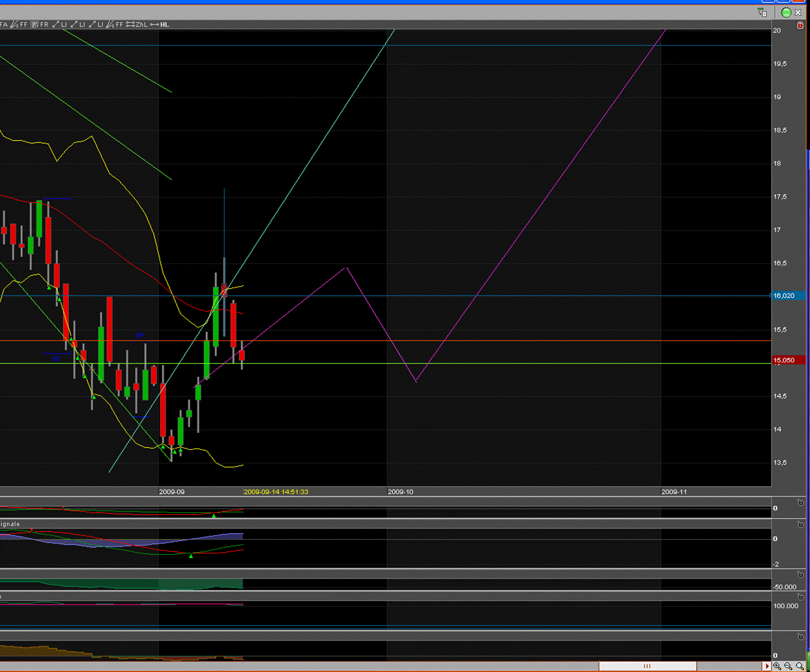This screenshot has height=672, width=810.
Task: Click the zoom in magnifier icon
Action: [x=777, y=666]
